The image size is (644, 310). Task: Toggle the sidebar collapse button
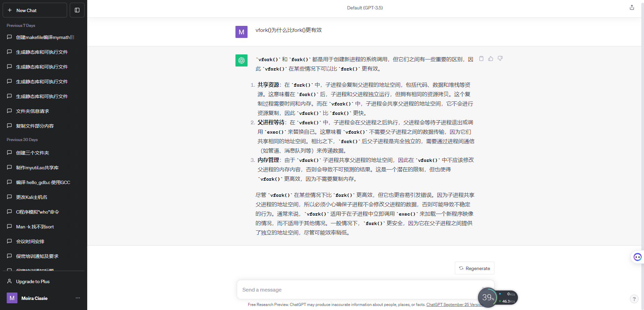pos(77,10)
